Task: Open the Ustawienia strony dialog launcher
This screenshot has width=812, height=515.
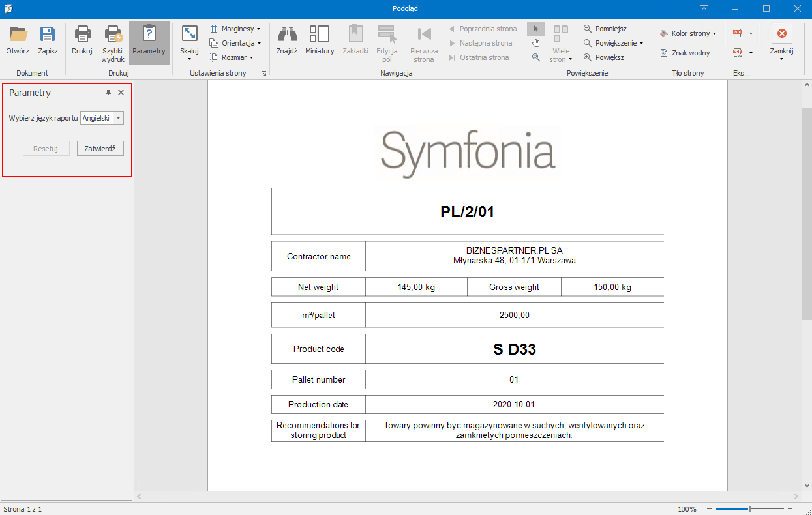Action: [x=264, y=74]
